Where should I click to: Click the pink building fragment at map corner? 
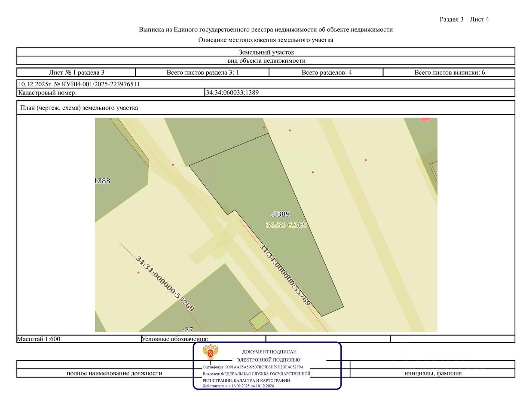pyautogui.click(x=426, y=119)
